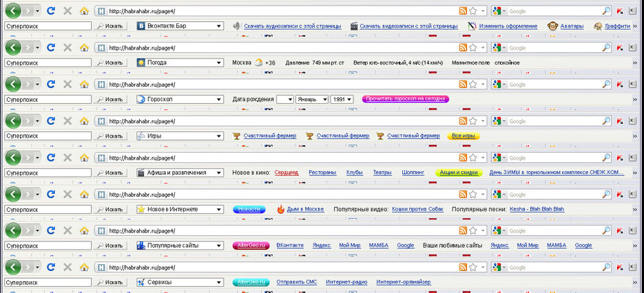644x293 pixels.
Task: Click forward arrow in bar above Погода toolbar
Action: click(x=28, y=47)
